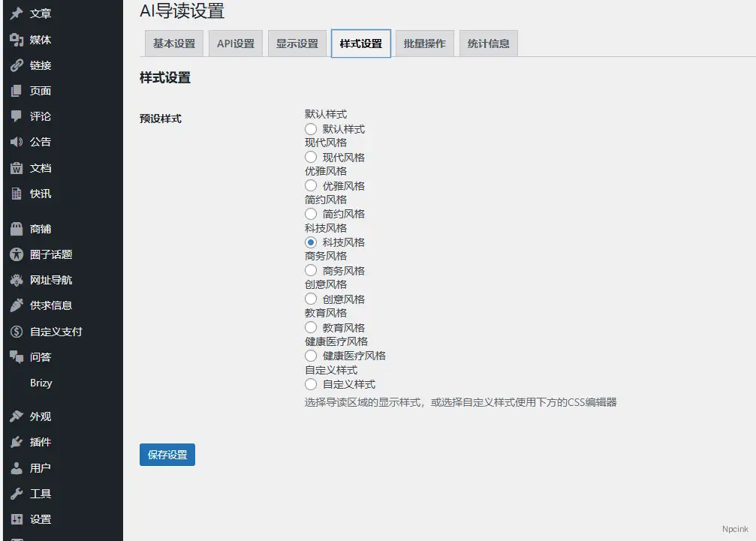Click the 快讯 sidebar item
The height and width of the screenshot is (541, 756).
tap(39, 194)
